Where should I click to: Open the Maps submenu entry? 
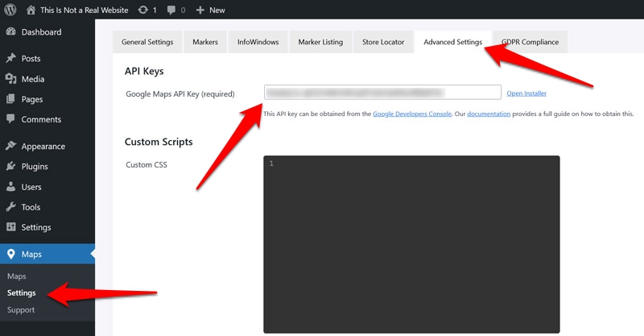tap(16, 276)
